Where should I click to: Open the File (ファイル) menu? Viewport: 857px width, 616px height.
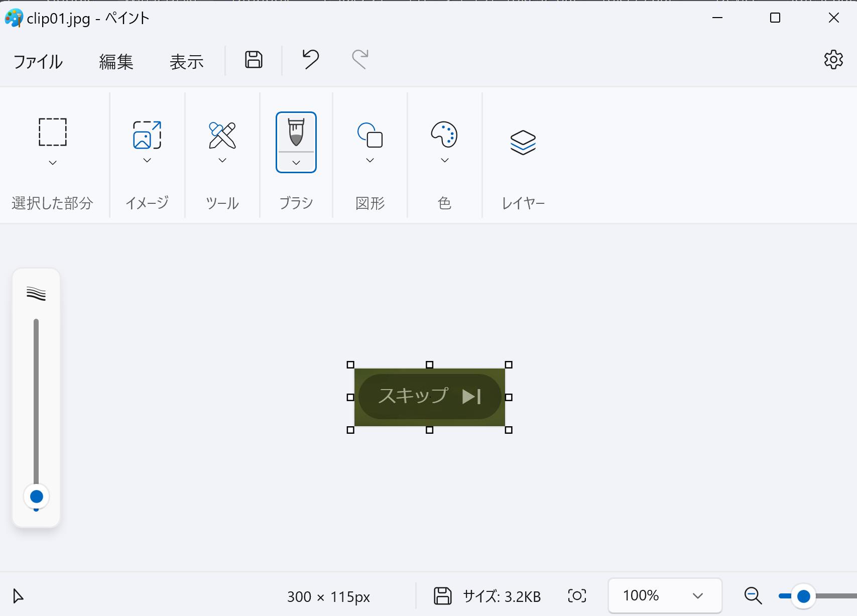38,62
